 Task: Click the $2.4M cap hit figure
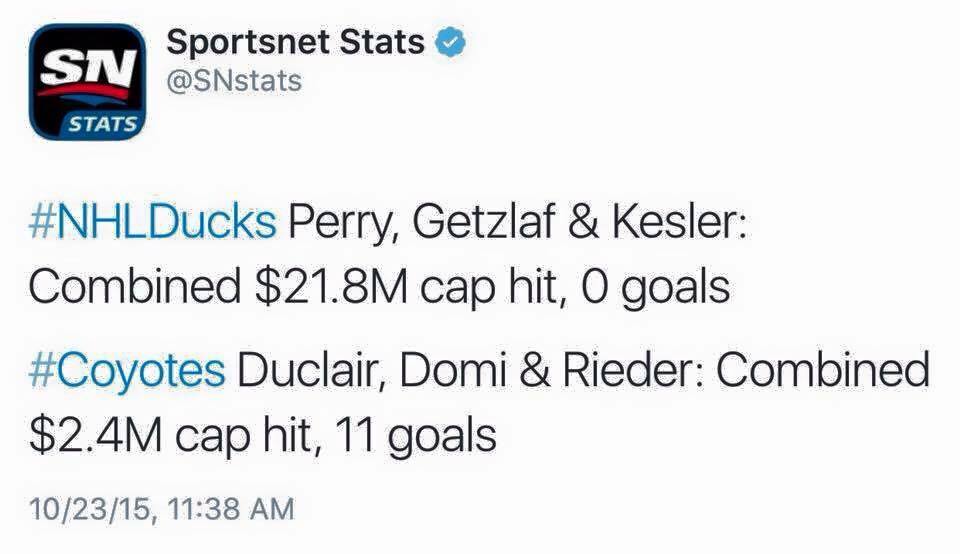pos(96,436)
